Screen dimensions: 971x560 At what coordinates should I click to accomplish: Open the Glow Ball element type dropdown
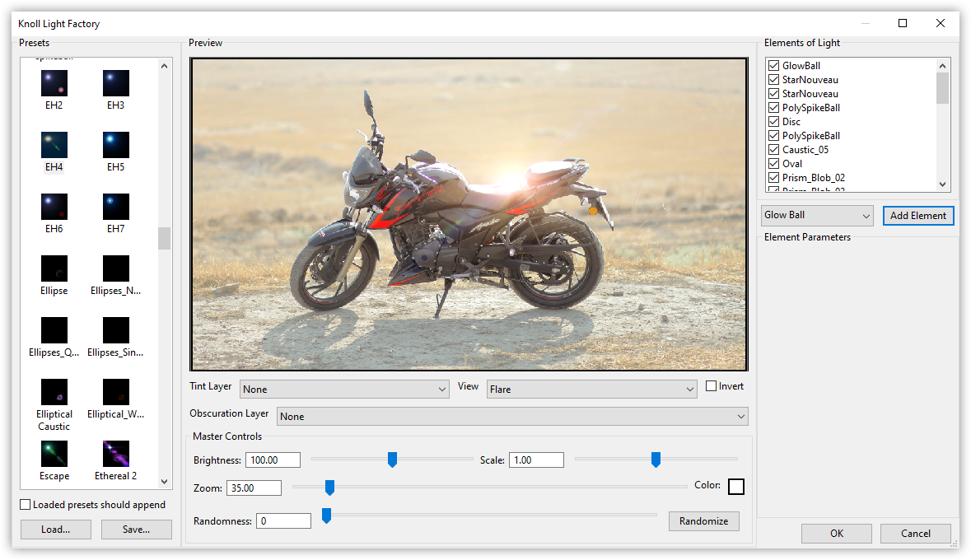click(x=817, y=216)
